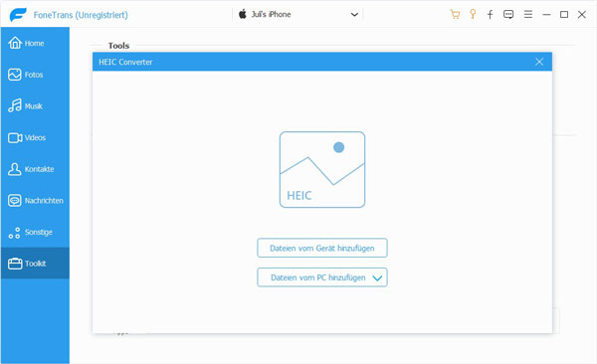Open Fotos in the sidebar

35,75
